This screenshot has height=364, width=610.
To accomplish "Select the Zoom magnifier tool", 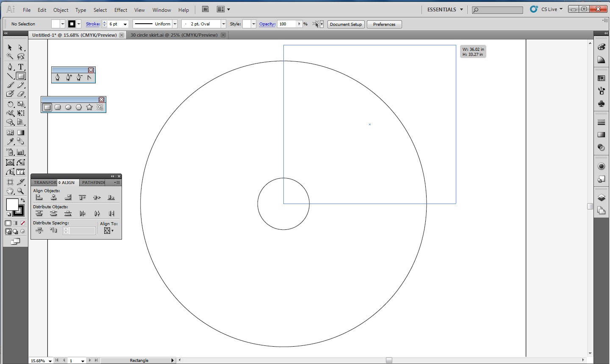I will point(21,191).
